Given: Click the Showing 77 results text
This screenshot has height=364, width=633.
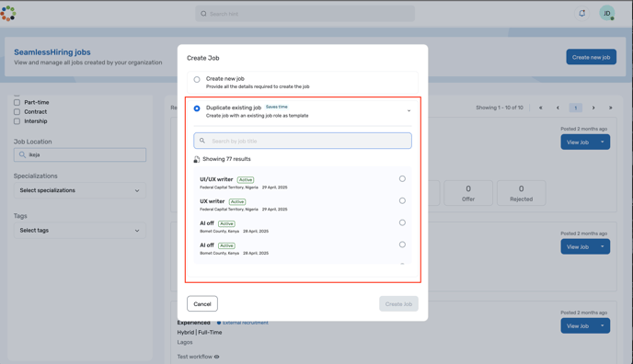Looking at the screenshot, I should 226,159.
